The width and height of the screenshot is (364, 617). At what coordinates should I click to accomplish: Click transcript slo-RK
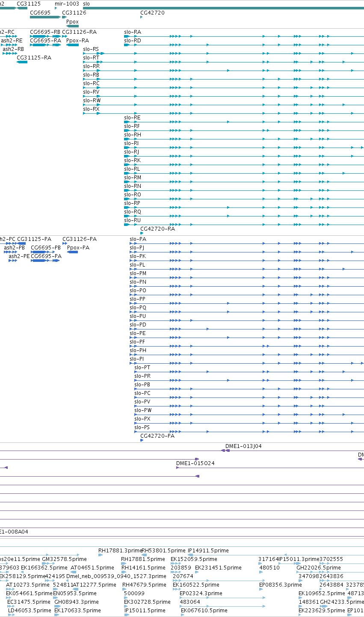133,160
